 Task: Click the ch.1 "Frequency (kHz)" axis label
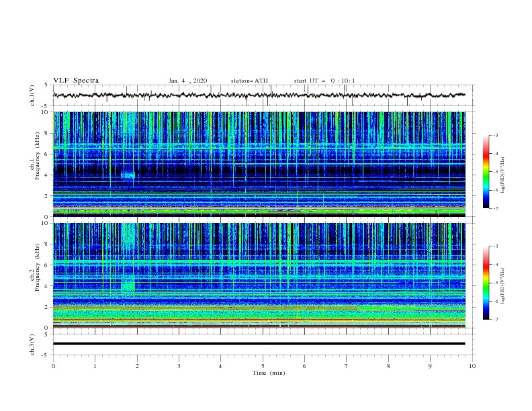click(37, 156)
